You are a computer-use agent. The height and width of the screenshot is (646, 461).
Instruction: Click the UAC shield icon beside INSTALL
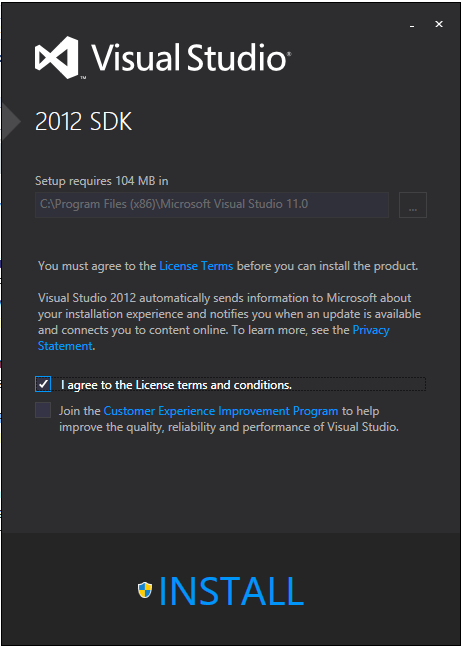[145, 590]
